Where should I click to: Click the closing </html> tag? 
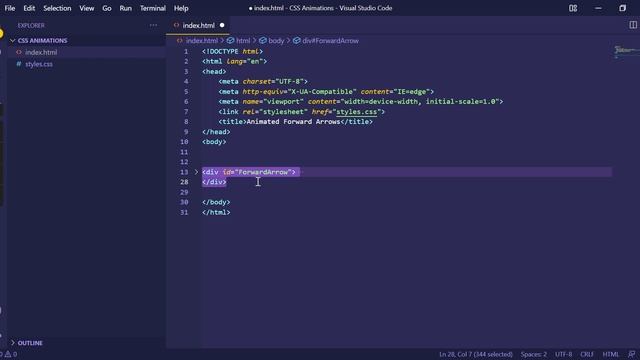pos(216,212)
